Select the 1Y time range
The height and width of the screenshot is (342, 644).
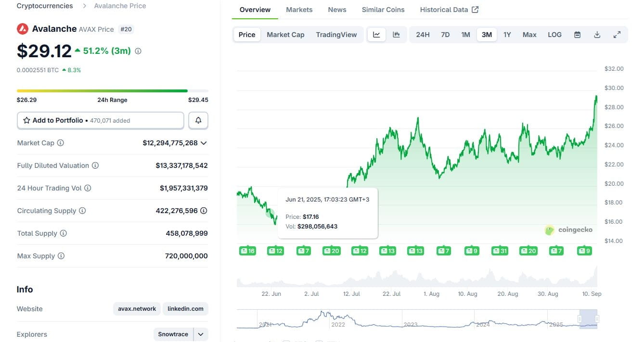coord(507,35)
